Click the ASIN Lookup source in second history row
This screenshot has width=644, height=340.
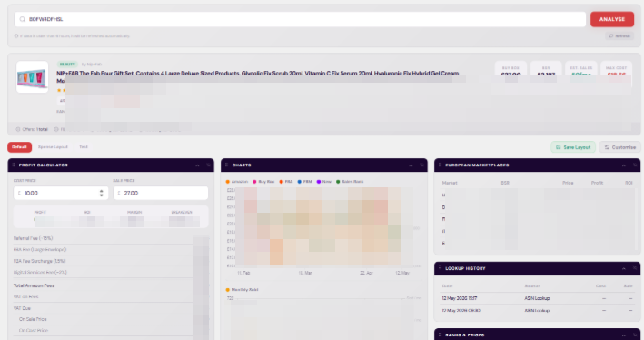[x=537, y=311]
